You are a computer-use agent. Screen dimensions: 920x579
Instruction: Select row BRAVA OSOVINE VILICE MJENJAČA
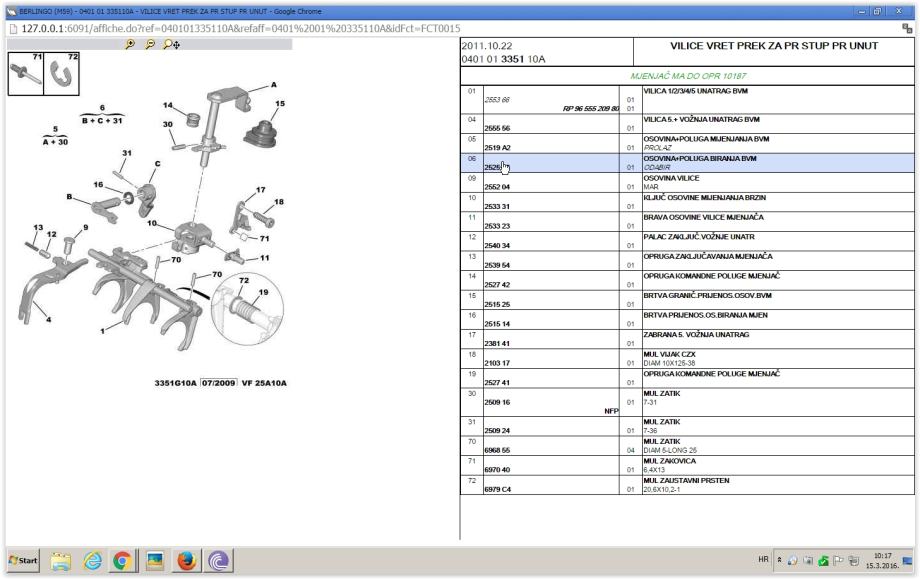pos(687,222)
